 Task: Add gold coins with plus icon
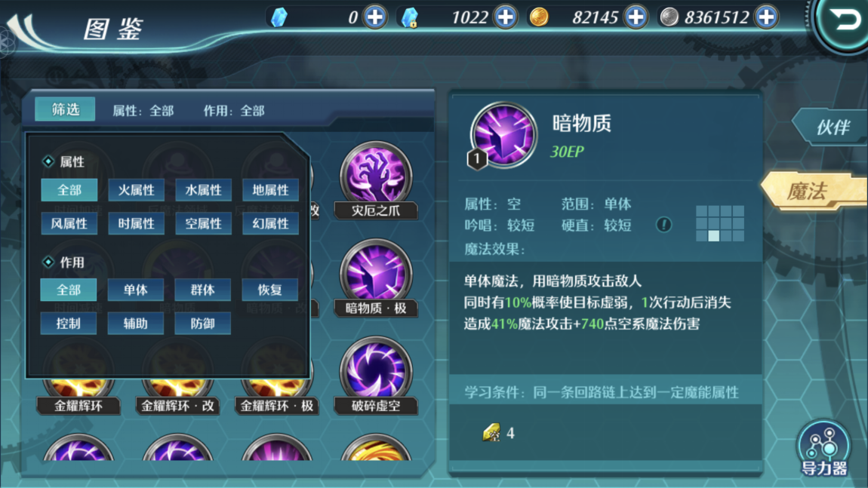[x=636, y=17]
